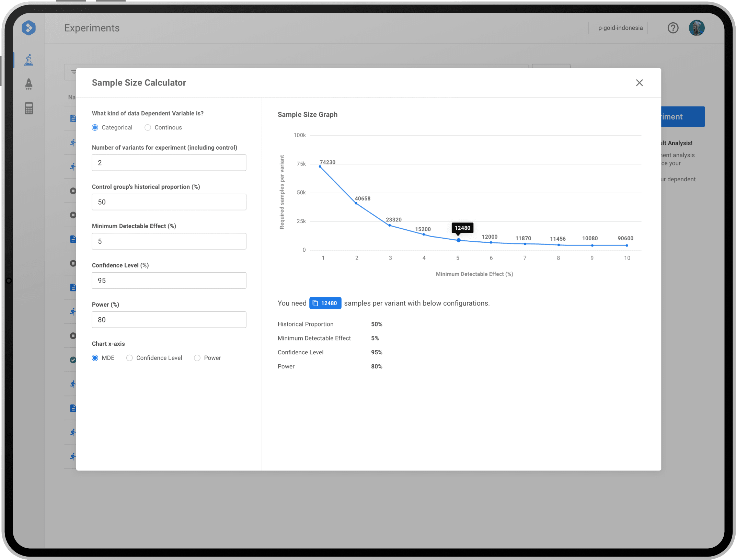This screenshot has height=560, width=736.
Task: Select the p-goid-indonesia project label
Action: click(620, 28)
